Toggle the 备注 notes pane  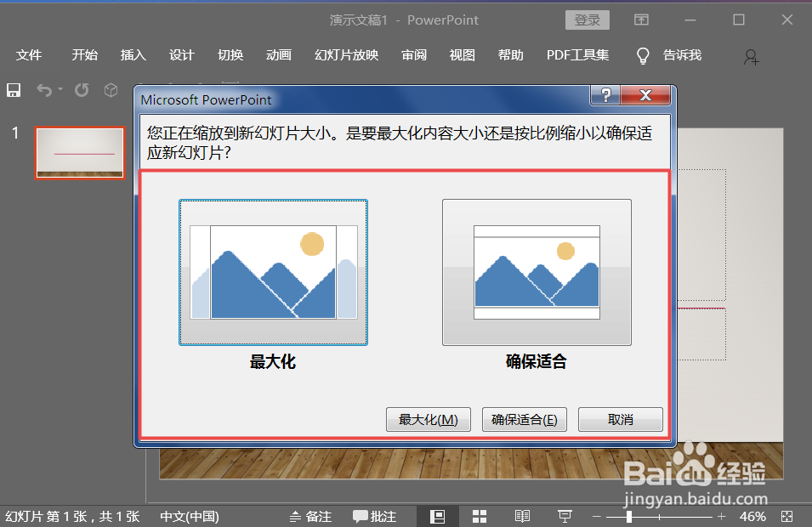[x=310, y=516]
